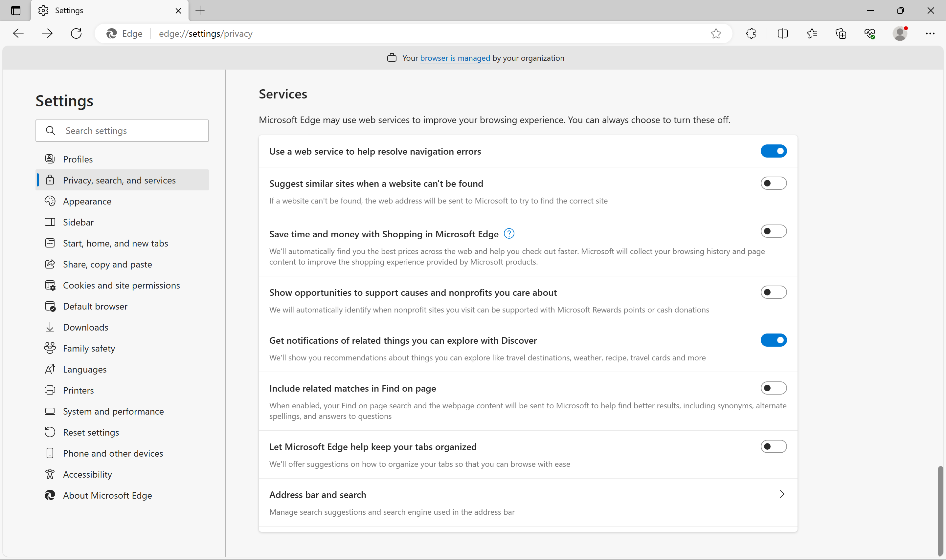Close the Settings tab

tap(178, 11)
